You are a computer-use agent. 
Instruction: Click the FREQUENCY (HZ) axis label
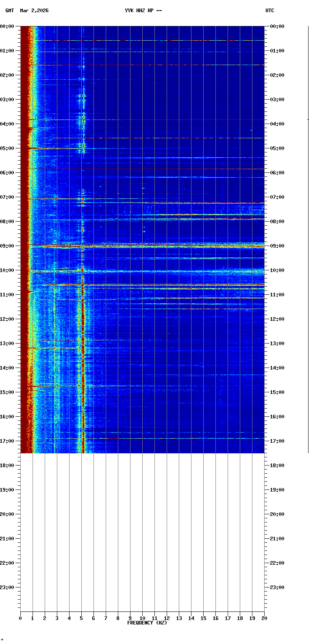147,623
